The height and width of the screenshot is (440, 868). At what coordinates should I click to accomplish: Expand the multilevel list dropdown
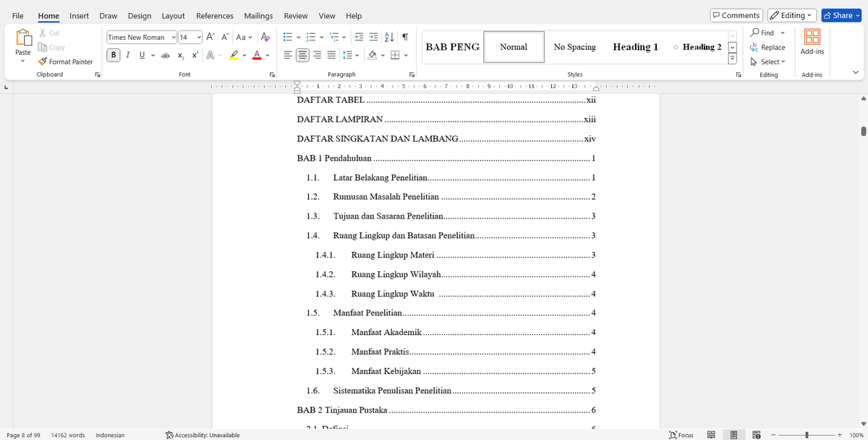(346, 38)
